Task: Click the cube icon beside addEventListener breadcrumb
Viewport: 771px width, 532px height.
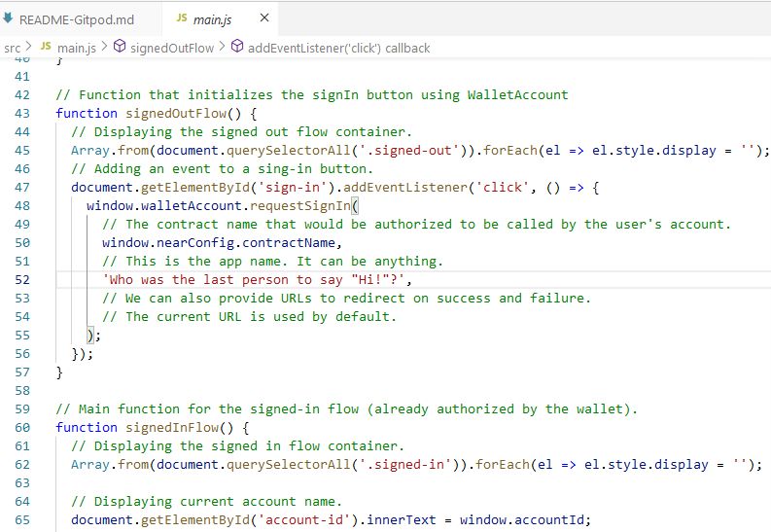Action: click(x=238, y=48)
